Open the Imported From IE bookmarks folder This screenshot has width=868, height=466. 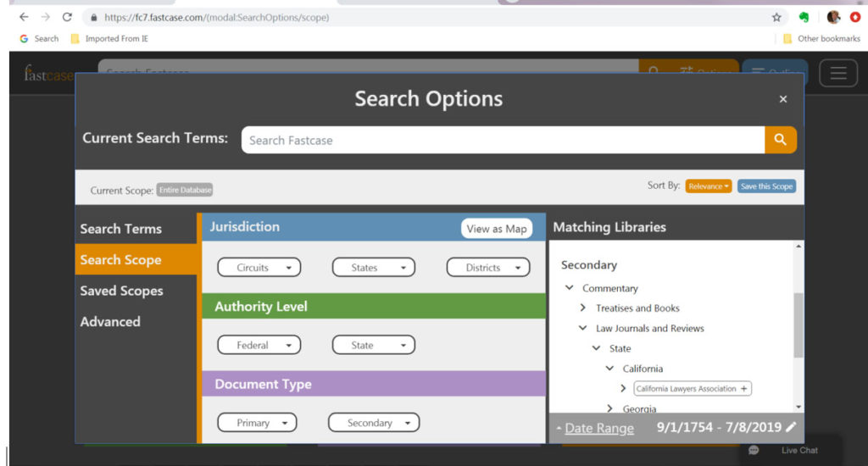coord(109,39)
